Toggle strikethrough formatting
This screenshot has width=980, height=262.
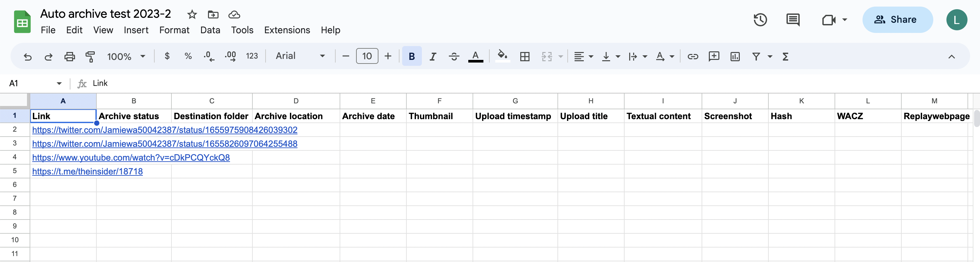coord(453,57)
